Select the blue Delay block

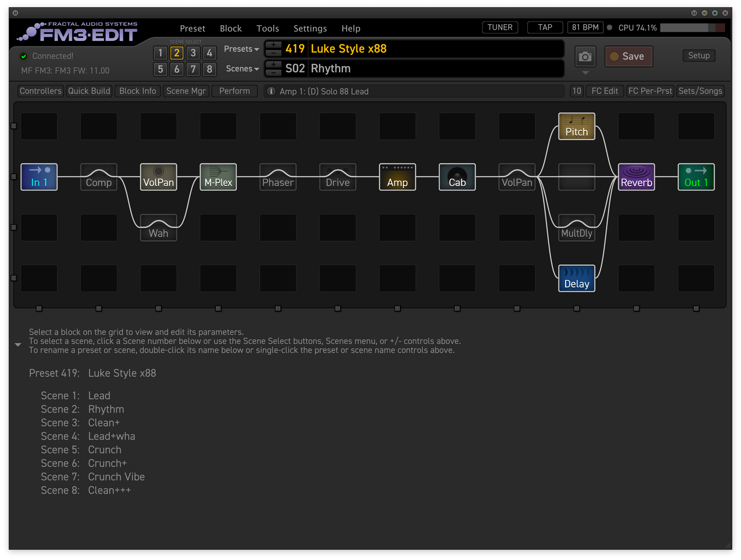click(x=576, y=278)
